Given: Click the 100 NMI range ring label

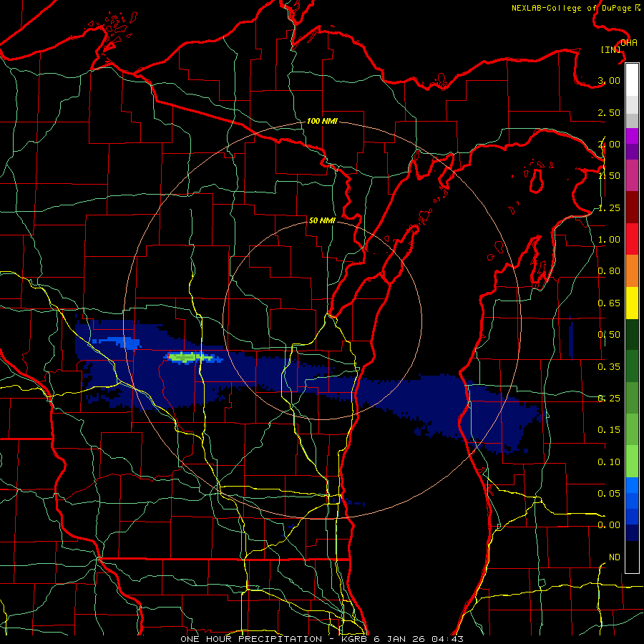Looking at the screenshot, I should tap(322, 121).
